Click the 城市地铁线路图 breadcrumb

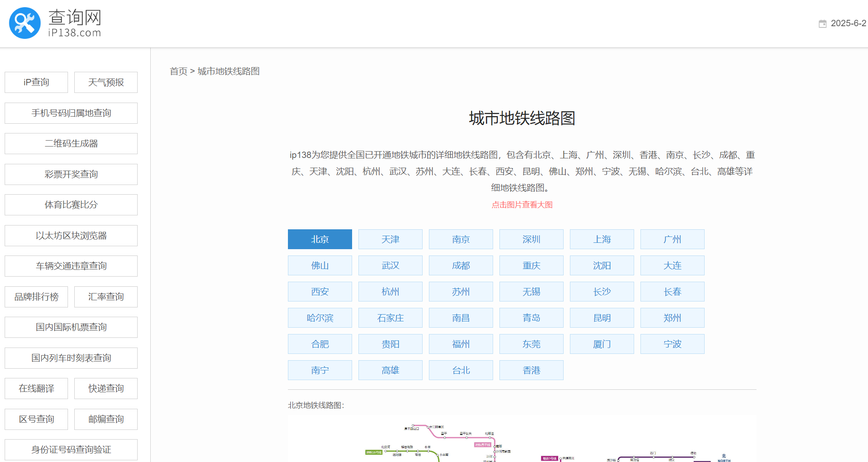(228, 71)
